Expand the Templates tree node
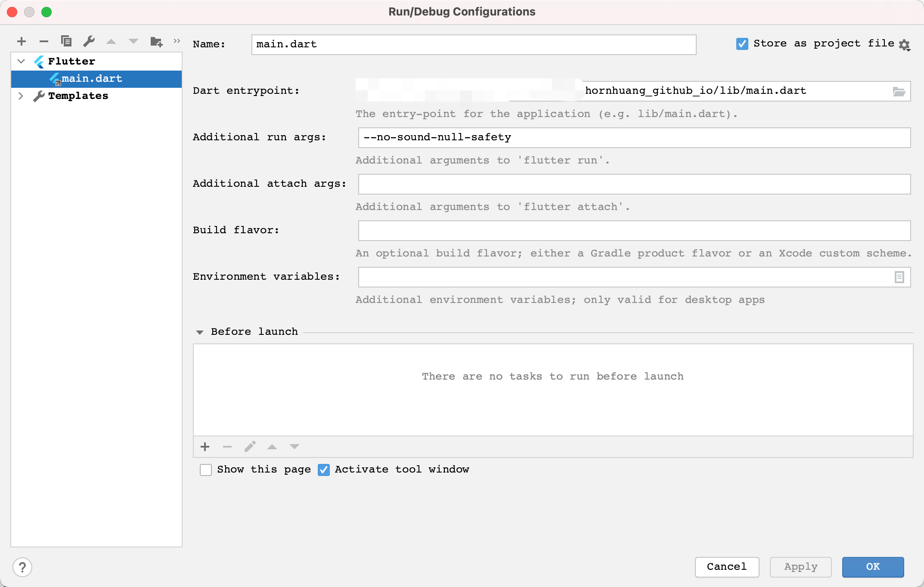 click(21, 96)
